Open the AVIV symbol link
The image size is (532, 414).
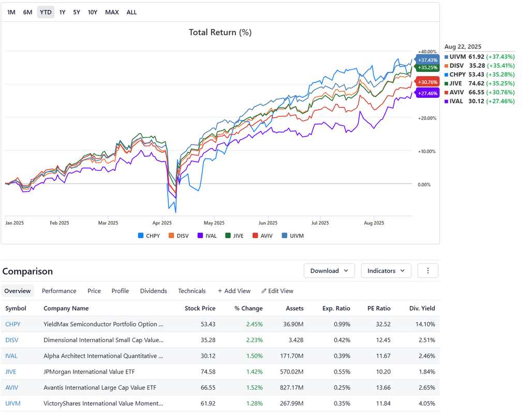11,388
